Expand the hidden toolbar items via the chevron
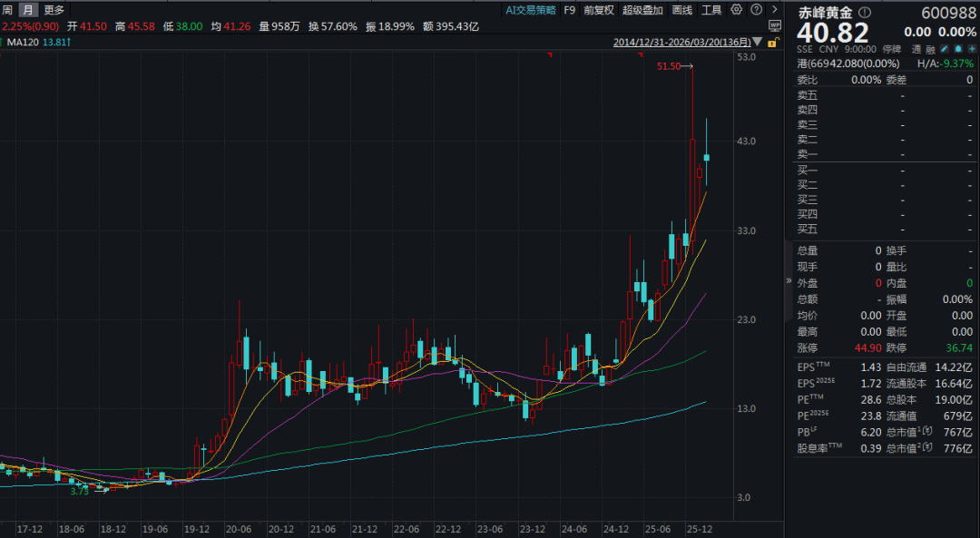This screenshot has height=538, width=980. click(x=775, y=10)
